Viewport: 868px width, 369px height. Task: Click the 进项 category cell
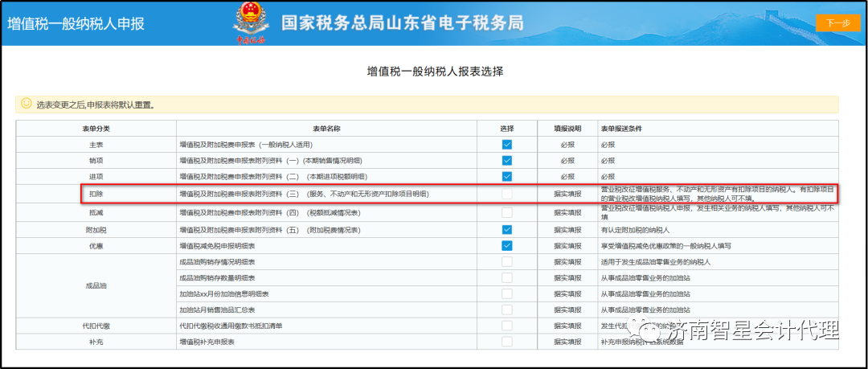96,177
